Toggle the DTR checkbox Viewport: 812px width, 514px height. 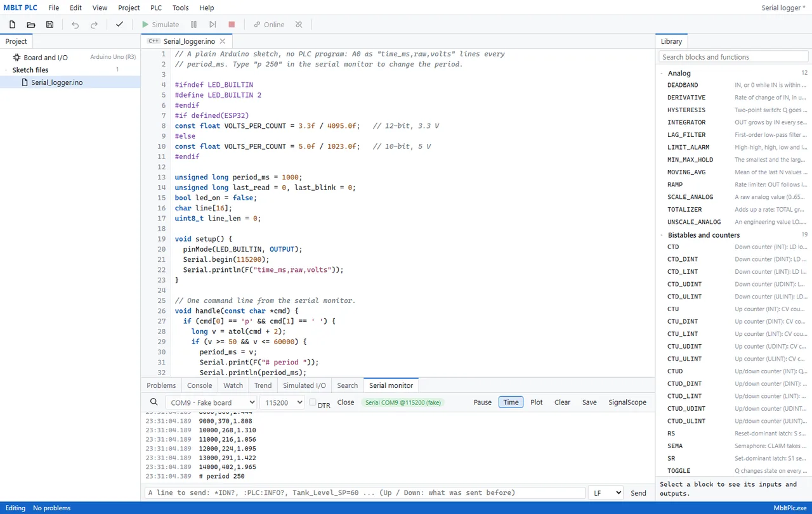[x=313, y=402]
